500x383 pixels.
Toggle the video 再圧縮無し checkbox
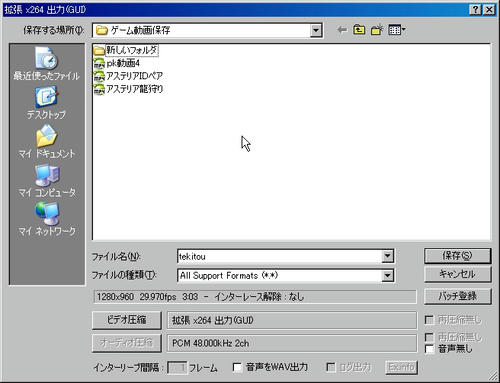(x=429, y=320)
